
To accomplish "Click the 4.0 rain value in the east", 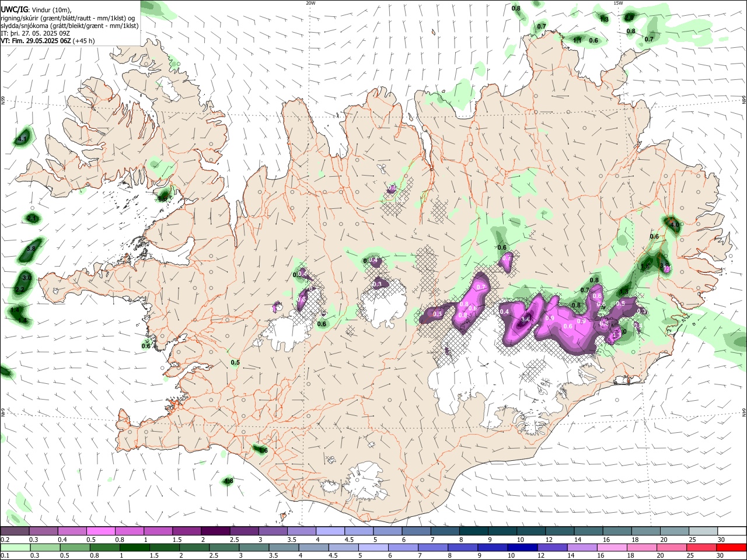I will tap(674, 225).
